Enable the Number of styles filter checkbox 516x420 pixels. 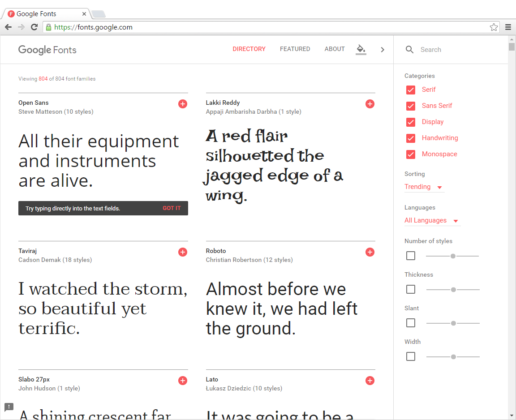410,256
